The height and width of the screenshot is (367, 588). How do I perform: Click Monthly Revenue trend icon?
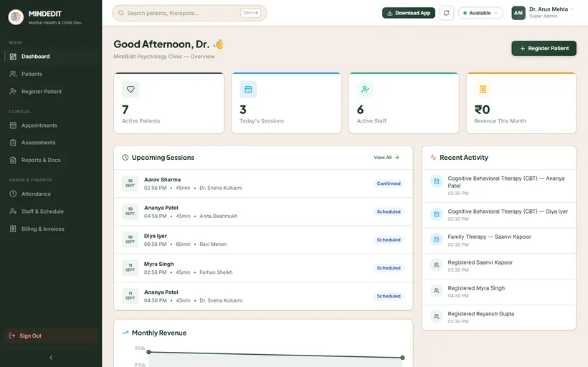(125, 333)
